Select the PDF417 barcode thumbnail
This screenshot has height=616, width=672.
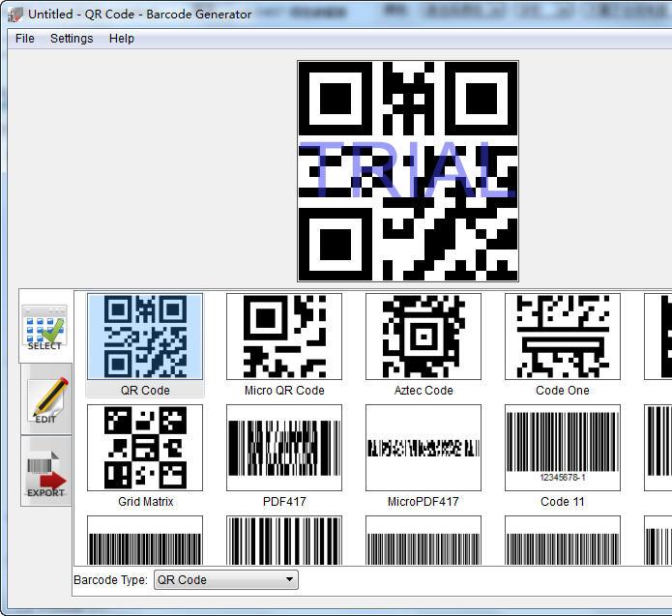284,448
